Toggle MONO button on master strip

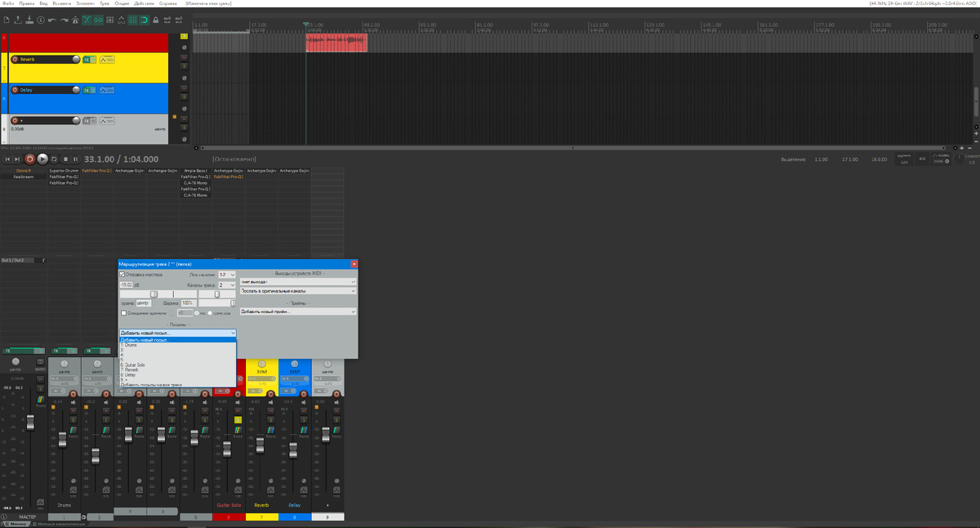[40, 362]
